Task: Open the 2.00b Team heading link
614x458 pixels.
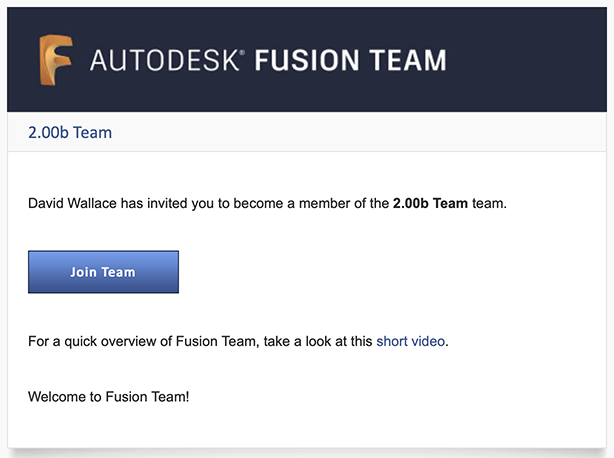Action: pos(70,132)
